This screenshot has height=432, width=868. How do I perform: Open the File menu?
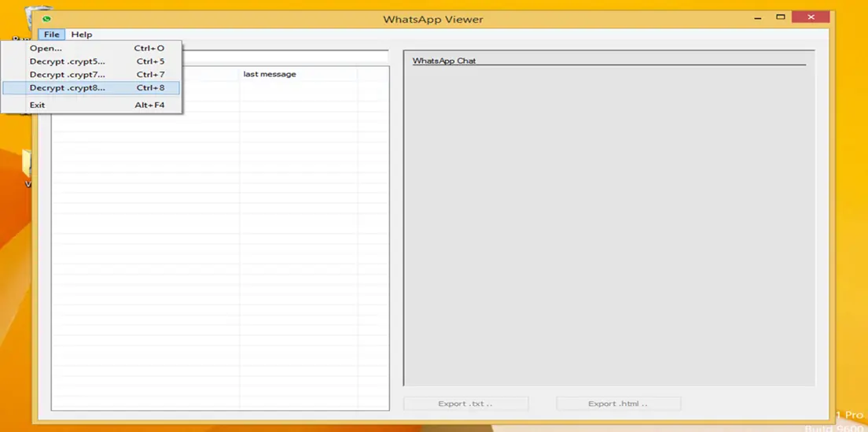coord(51,35)
